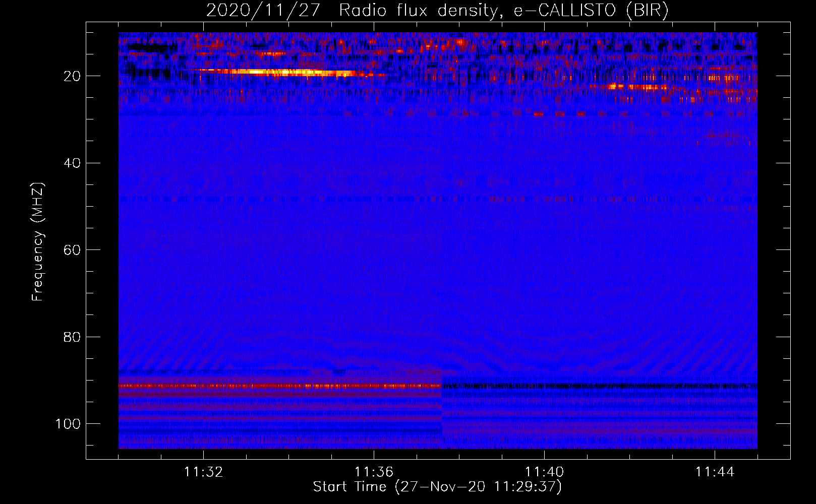
Task: Click the 40 frequency tick label
Action: point(72,163)
